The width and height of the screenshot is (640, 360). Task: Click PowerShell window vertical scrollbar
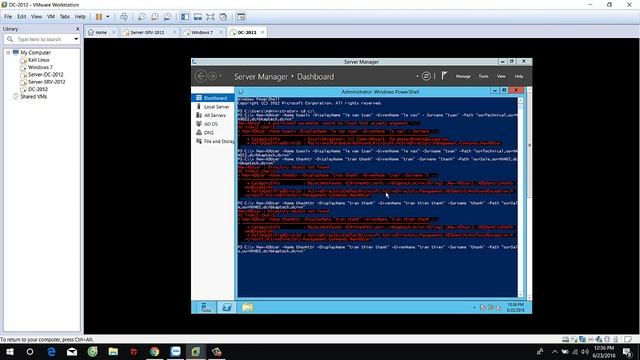point(520,197)
